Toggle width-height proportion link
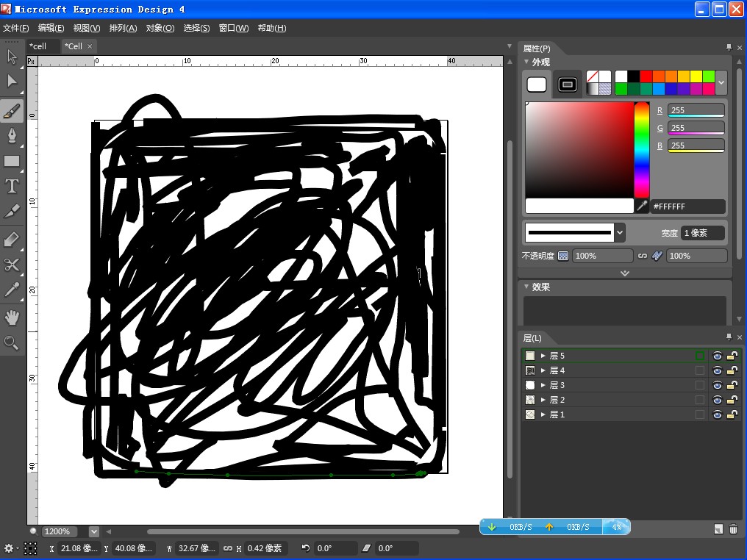Image resolution: width=747 pixels, height=560 pixels. pyautogui.click(x=228, y=548)
